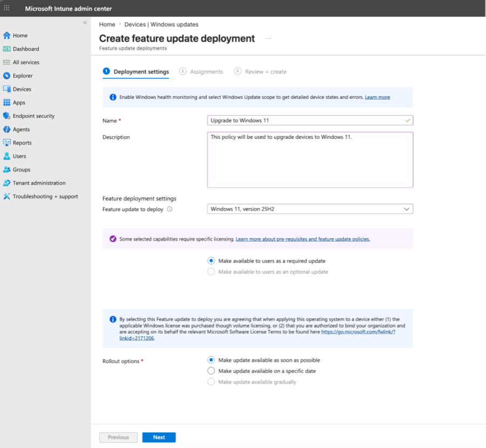Click the Troubleshooting + support tools icon
486x448 pixels.
click(7, 196)
